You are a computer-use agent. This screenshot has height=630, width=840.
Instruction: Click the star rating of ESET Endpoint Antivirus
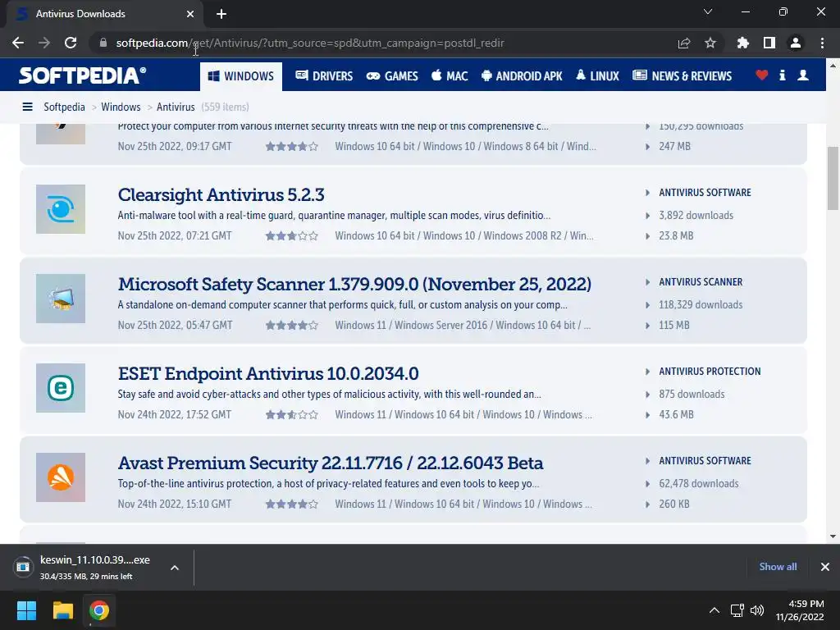tap(292, 414)
